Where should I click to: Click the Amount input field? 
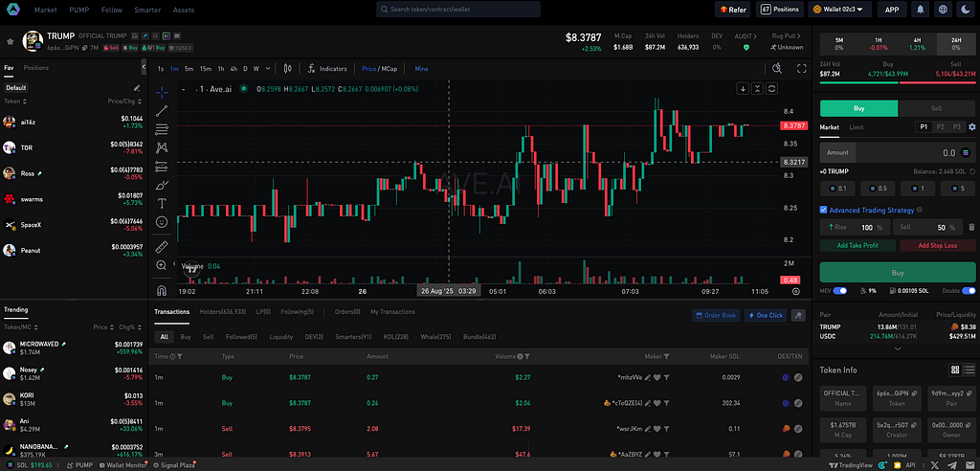point(898,152)
